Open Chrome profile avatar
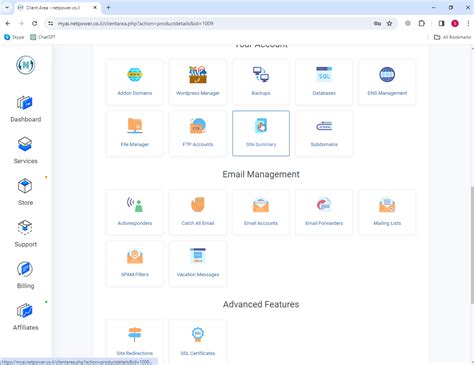This screenshot has width=474, height=365. [x=455, y=23]
